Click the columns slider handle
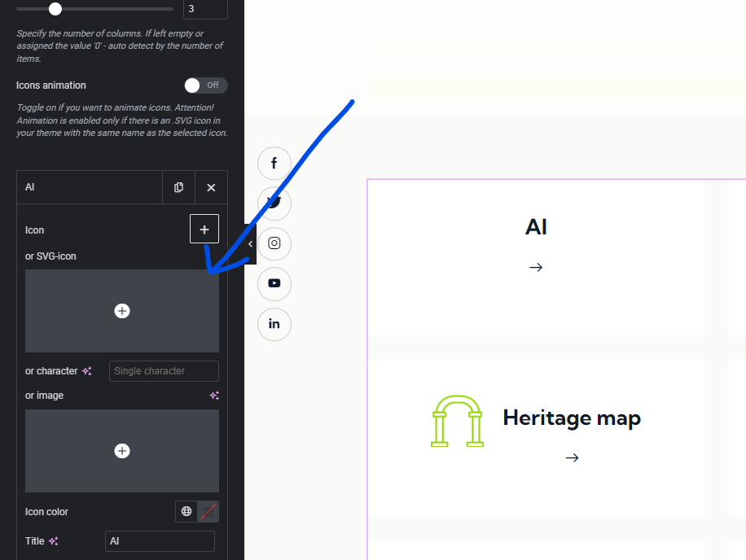 pos(55,9)
